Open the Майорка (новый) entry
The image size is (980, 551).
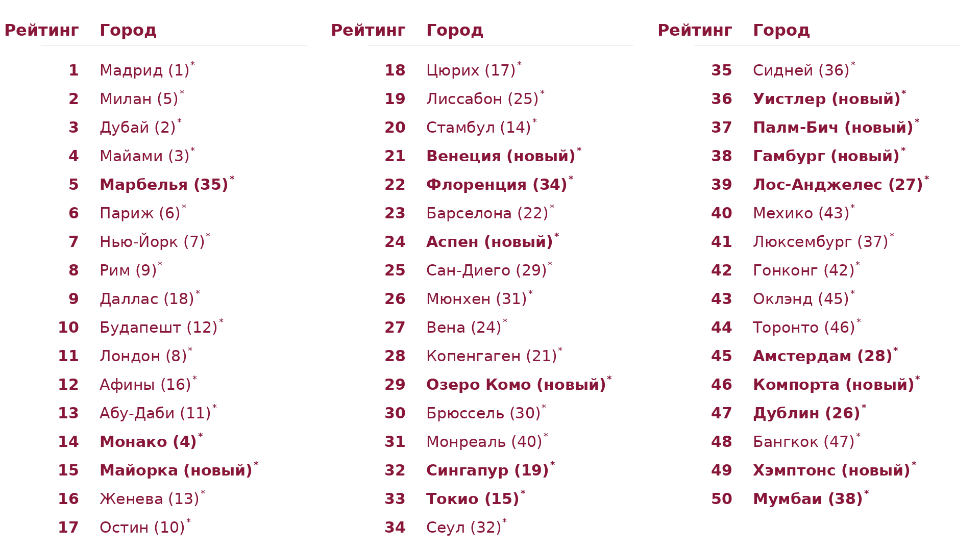[x=176, y=470]
